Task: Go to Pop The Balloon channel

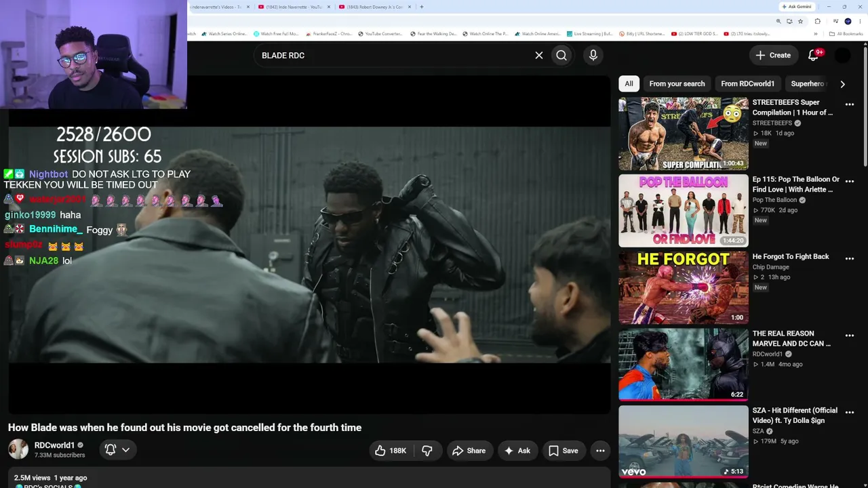Action: (774, 200)
